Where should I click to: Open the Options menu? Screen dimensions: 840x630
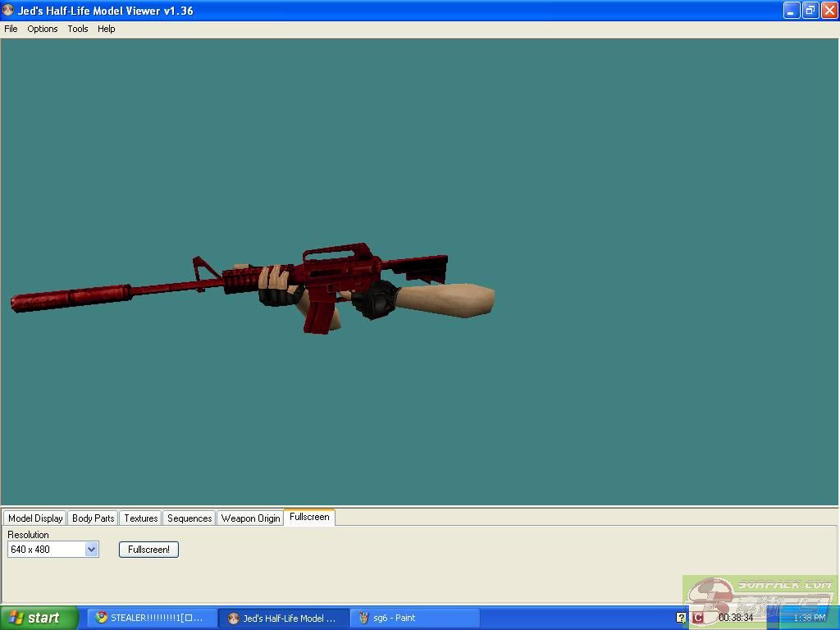[42, 29]
